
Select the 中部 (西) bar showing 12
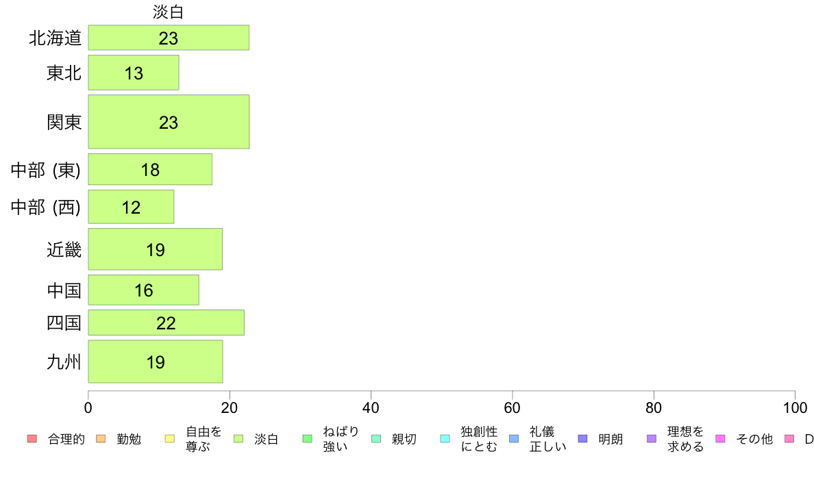[x=131, y=207]
